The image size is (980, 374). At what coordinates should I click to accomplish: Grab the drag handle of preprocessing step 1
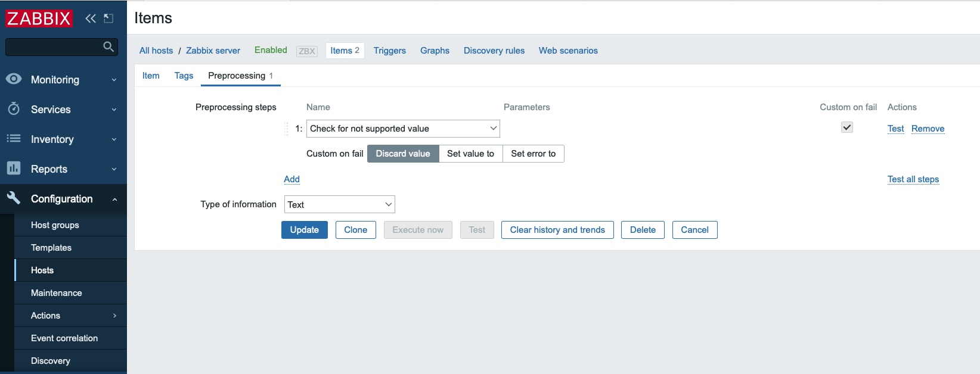click(287, 129)
